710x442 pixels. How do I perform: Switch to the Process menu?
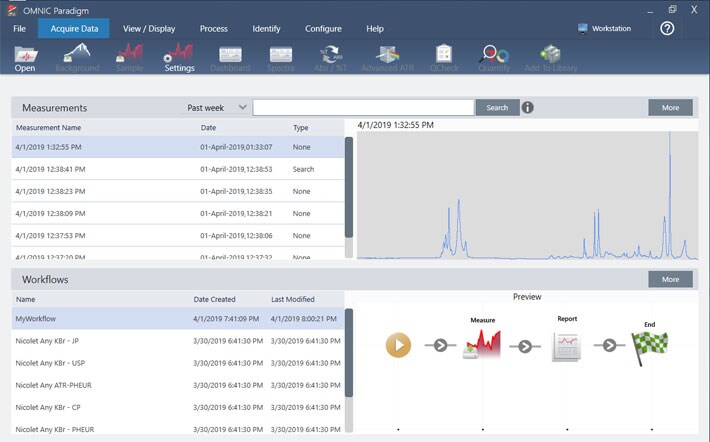213,29
